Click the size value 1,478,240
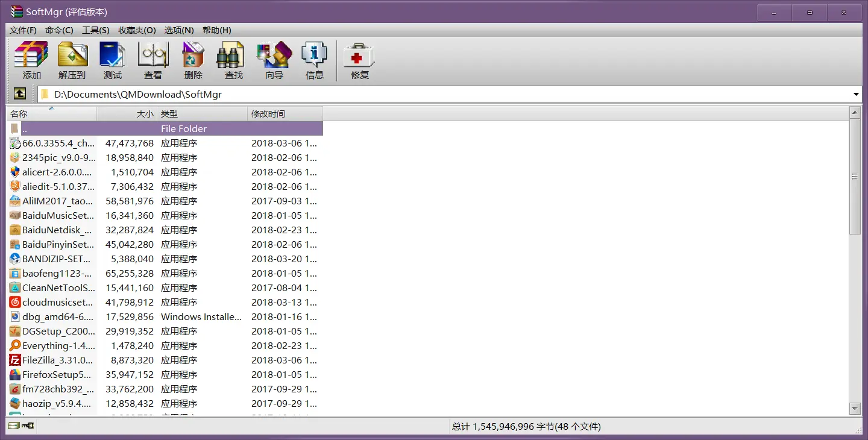The width and height of the screenshot is (868, 440). 132,345
